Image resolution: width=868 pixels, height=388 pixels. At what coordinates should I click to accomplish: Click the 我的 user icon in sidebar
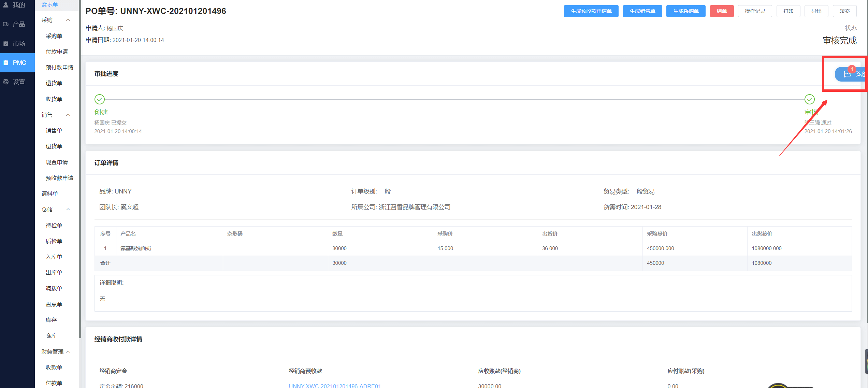click(6, 5)
